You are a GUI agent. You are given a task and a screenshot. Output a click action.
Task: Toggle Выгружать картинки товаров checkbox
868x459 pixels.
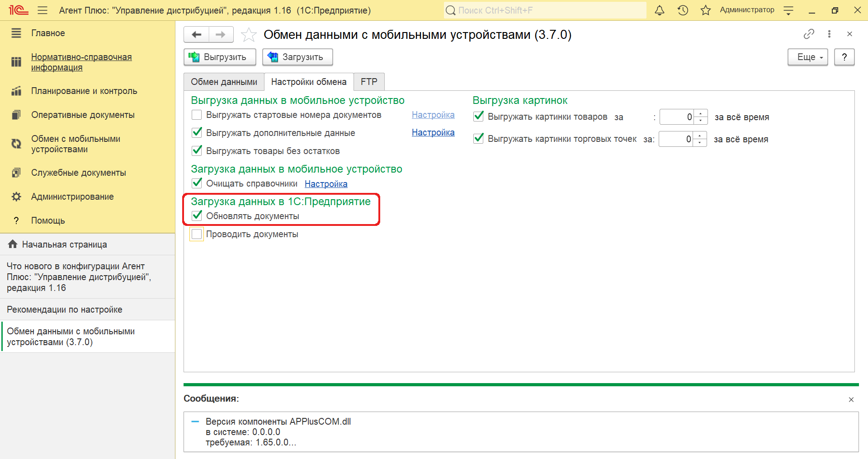click(478, 117)
